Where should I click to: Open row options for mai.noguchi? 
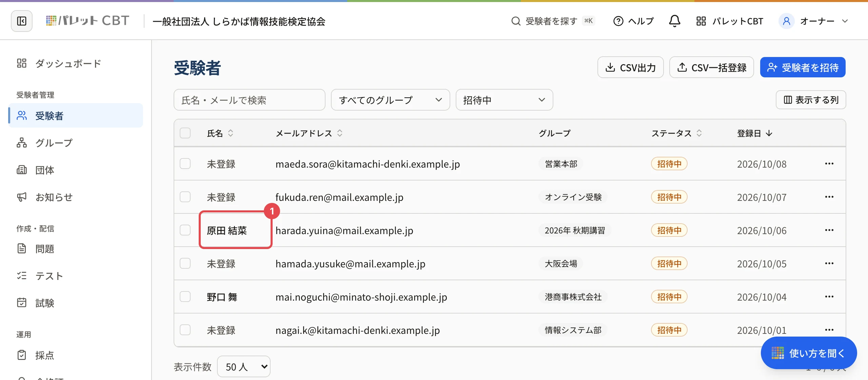829,297
